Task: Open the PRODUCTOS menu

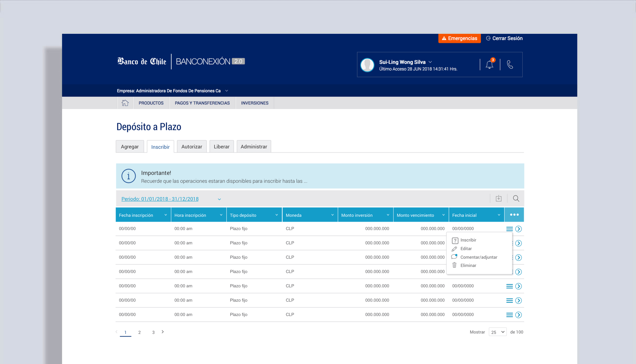Action: tap(151, 103)
